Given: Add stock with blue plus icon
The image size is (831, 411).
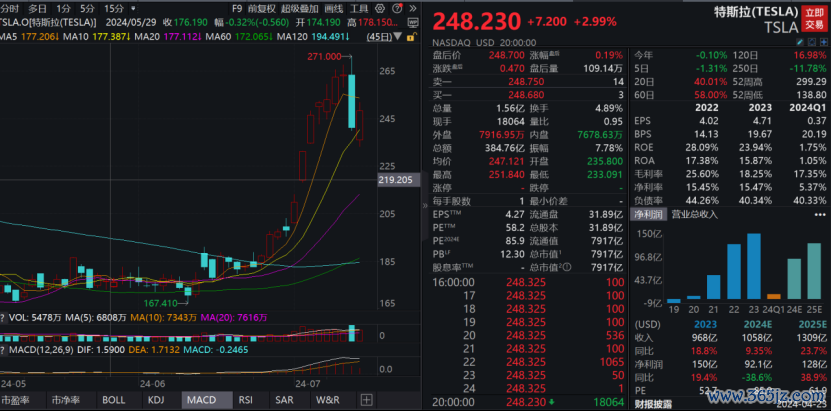Looking at the screenshot, I should 823,42.
